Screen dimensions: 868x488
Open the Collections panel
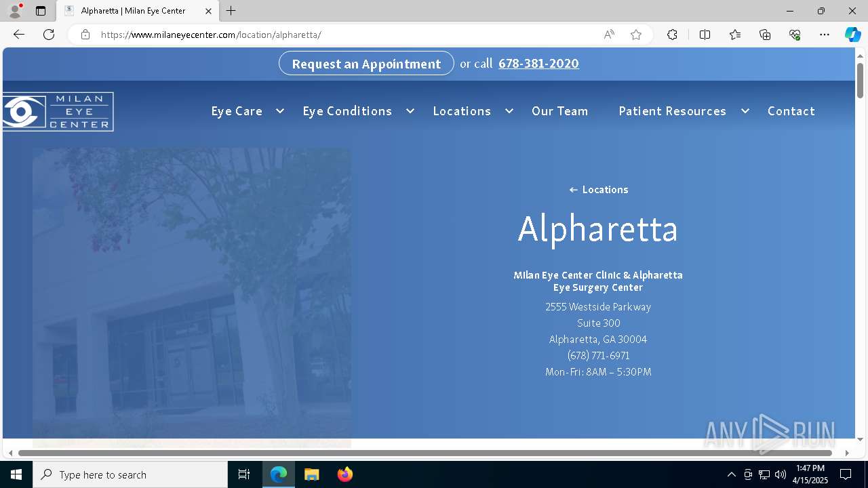765,35
